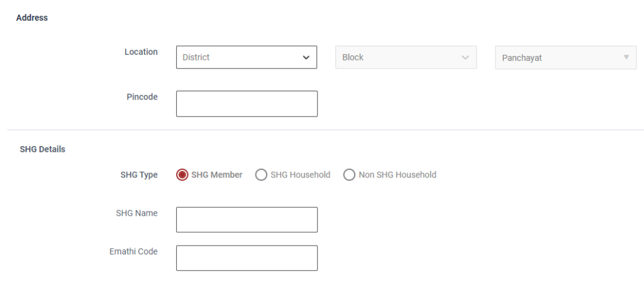Click the Location field label
The width and height of the screenshot is (644, 294).
(x=141, y=52)
